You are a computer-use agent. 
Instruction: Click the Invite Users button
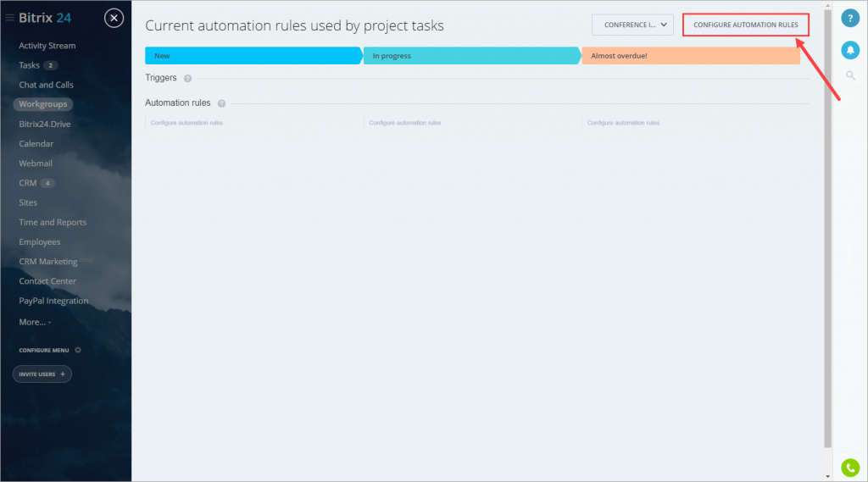click(x=42, y=374)
